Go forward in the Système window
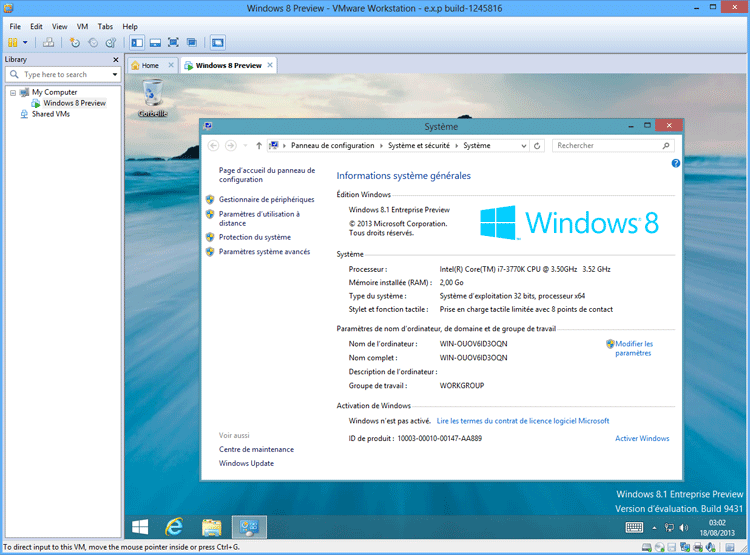Image resolution: width=750 pixels, height=555 pixels. [x=231, y=145]
